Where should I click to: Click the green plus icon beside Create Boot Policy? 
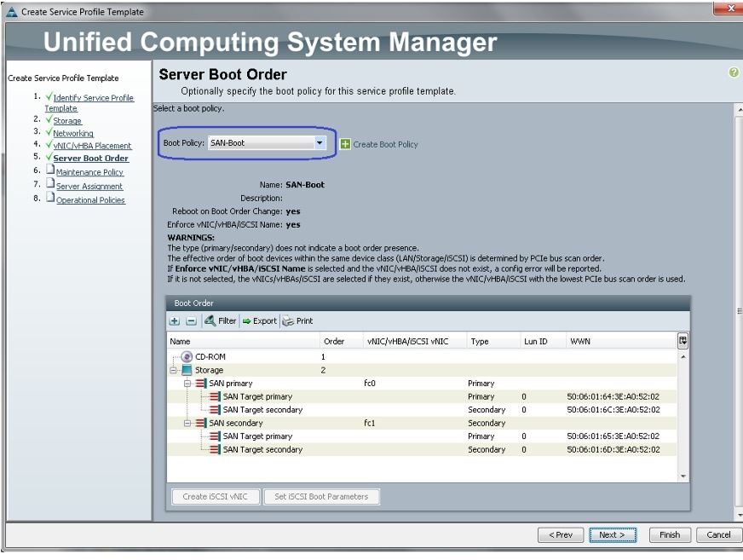pos(345,144)
